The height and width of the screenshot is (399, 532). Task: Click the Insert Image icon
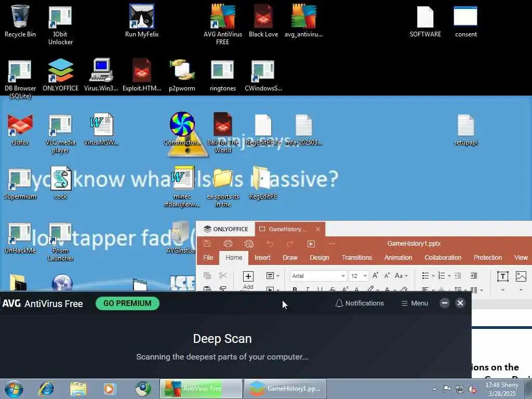pyautogui.click(x=521, y=276)
